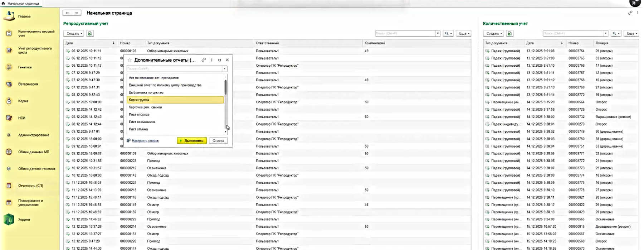Open the Хорриот section icon
This screenshot has width=644, height=250.
point(9,220)
